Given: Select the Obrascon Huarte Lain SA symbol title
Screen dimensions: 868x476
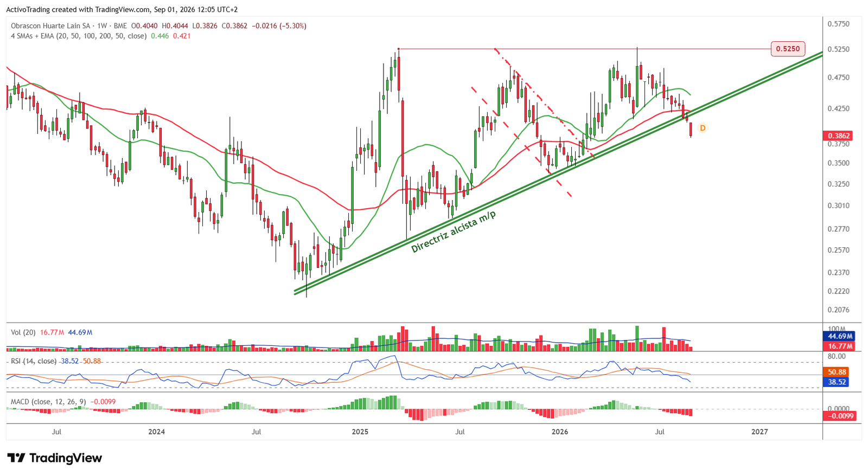Looking at the screenshot, I should pos(50,25).
